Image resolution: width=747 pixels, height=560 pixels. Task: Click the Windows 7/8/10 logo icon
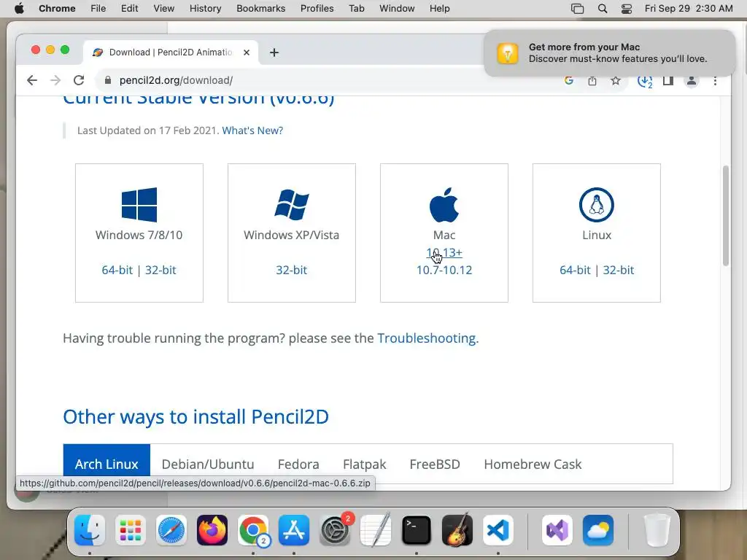(x=139, y=205)
